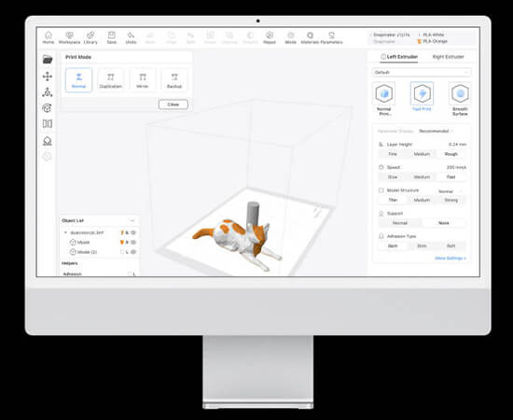Image resolution: width=513 pixels, height=420 pixels.
Task: Set Speed to Medium
Action: pyautogui.click(x=422, y=176)
